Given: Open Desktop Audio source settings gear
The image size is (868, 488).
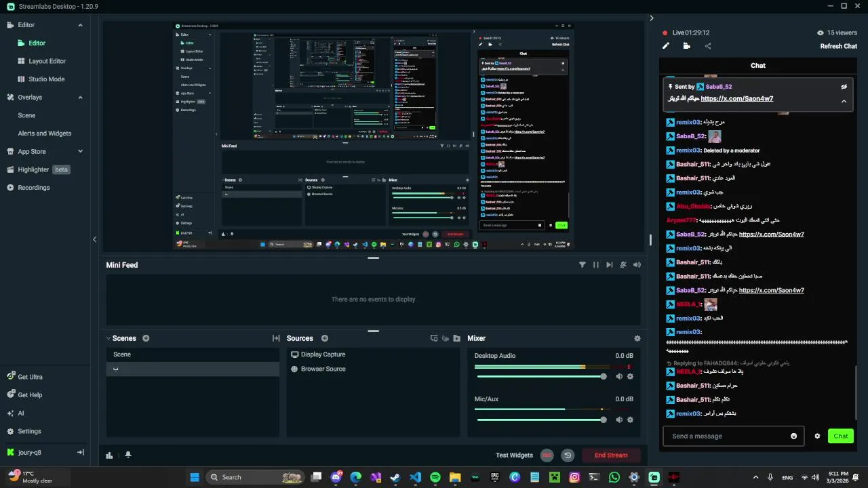Looking at the screenshot, I should [x=630, y=376].
